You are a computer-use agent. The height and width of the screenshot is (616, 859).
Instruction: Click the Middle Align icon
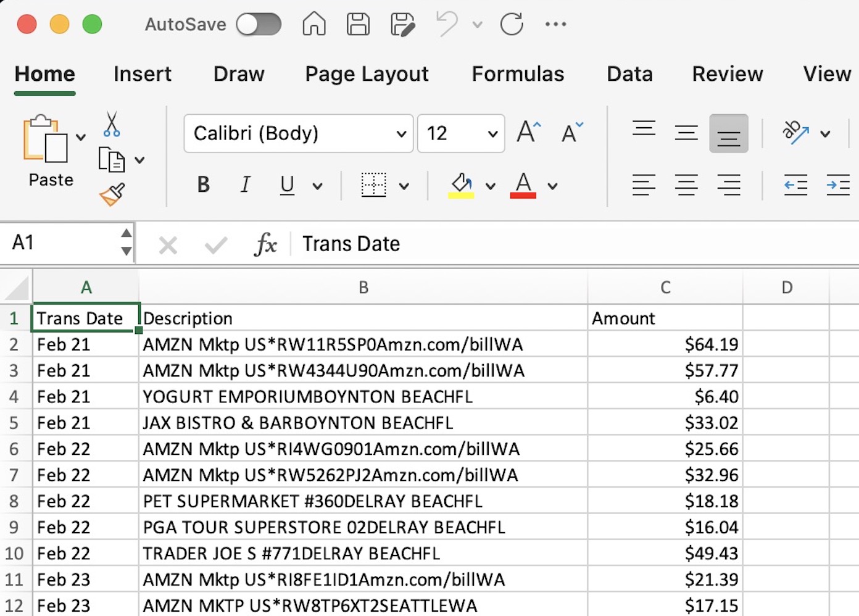[686, 133]
